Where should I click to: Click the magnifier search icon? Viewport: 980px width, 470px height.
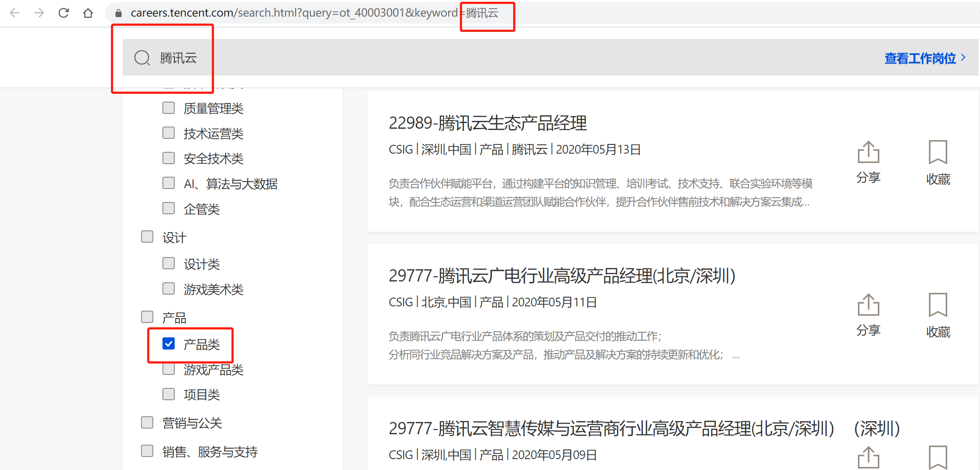142,58
